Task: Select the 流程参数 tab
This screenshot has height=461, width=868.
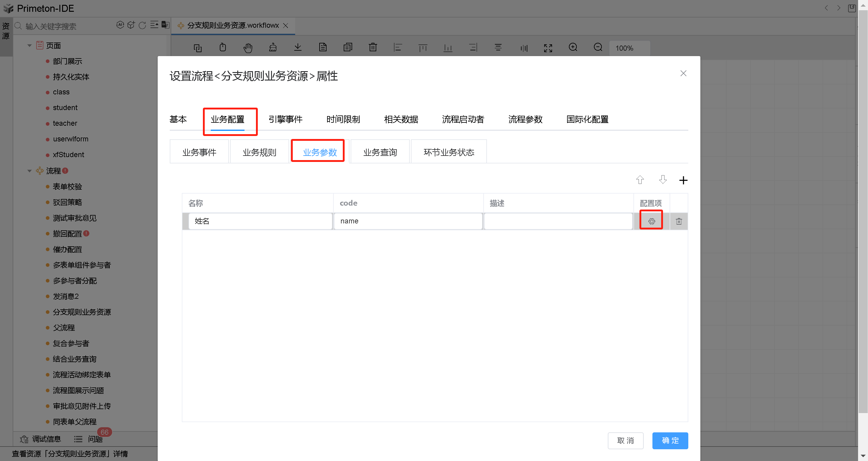Action: point(525,119)
